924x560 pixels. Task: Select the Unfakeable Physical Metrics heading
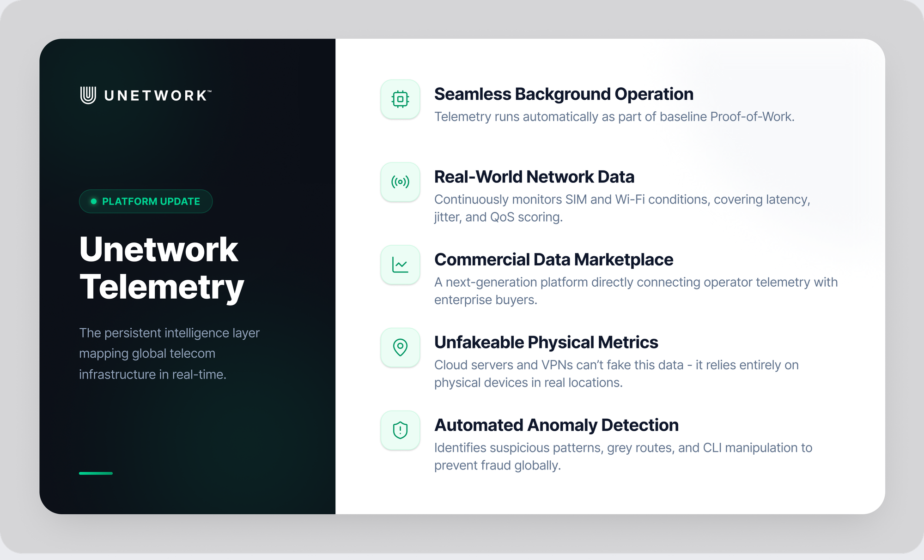coord(546,342)
